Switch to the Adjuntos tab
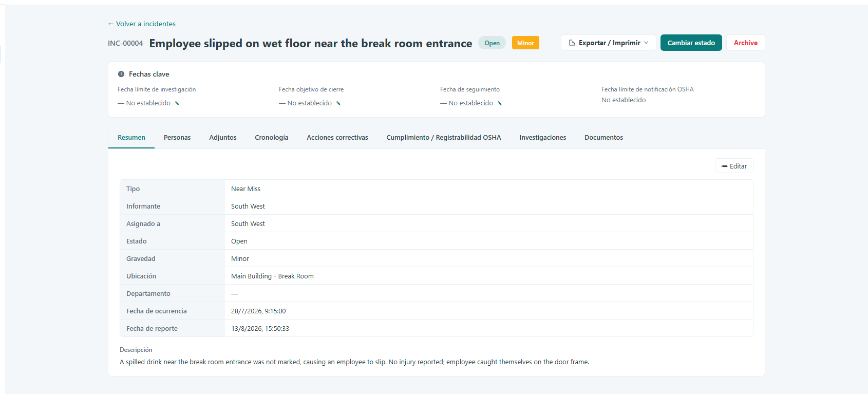 pyautogui.click(x=223, y=137)
